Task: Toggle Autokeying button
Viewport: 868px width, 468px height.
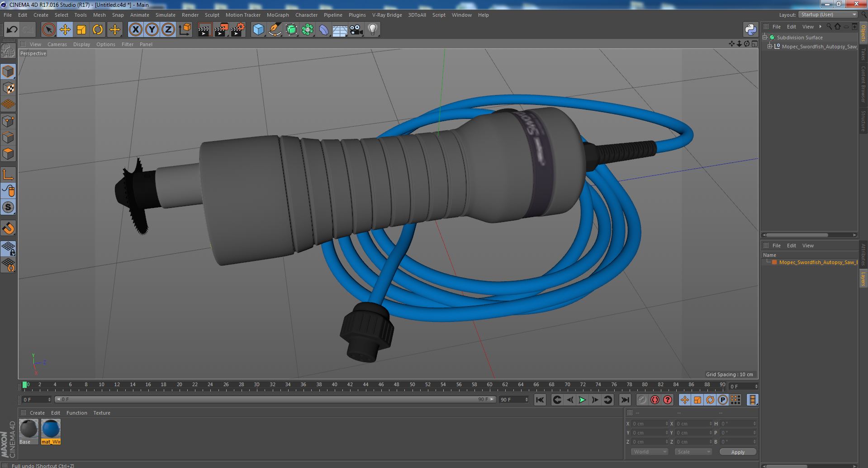Action: tap(655, 400)
